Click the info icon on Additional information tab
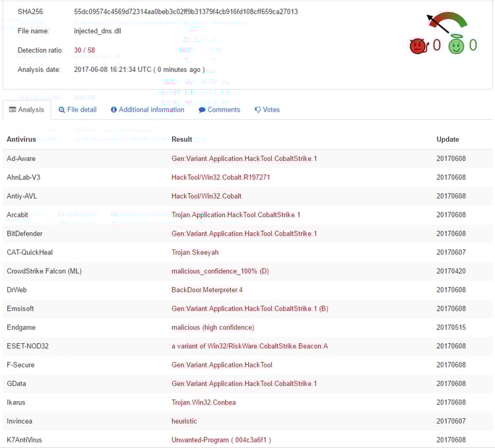Screen dimensions: 495x448 pos(114,110)
